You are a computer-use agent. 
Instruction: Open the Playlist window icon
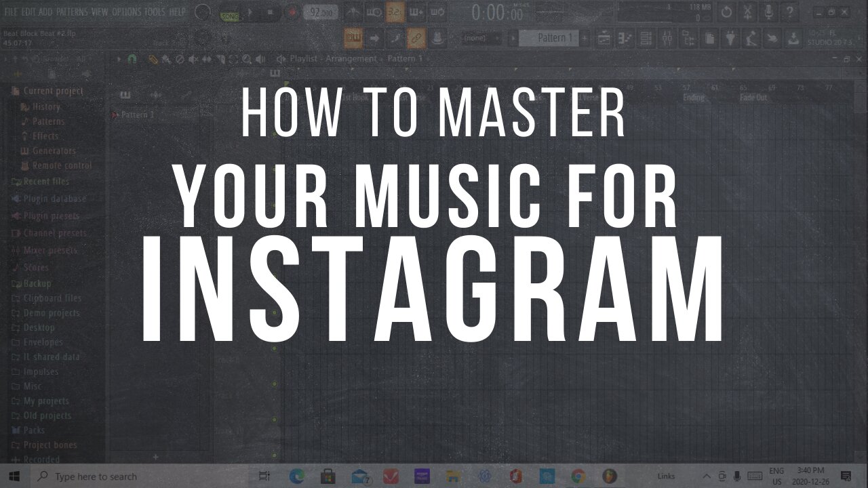tap(604, 38)
